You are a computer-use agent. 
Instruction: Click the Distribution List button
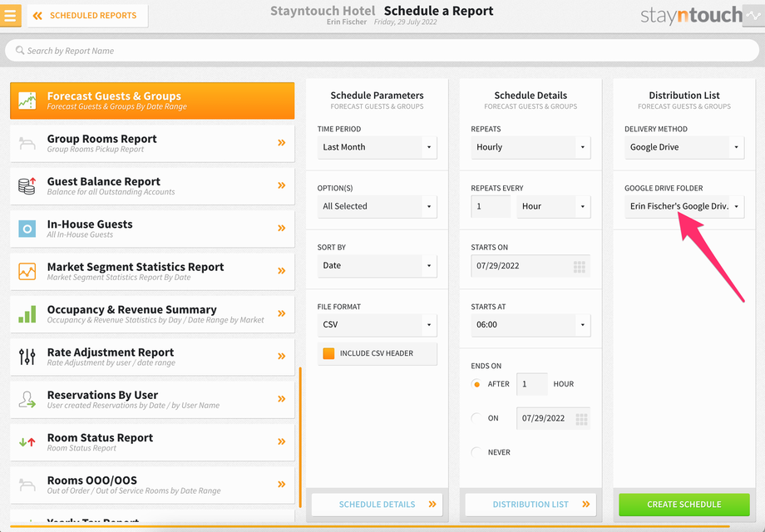pyautogui.click(x=531, y=505)
